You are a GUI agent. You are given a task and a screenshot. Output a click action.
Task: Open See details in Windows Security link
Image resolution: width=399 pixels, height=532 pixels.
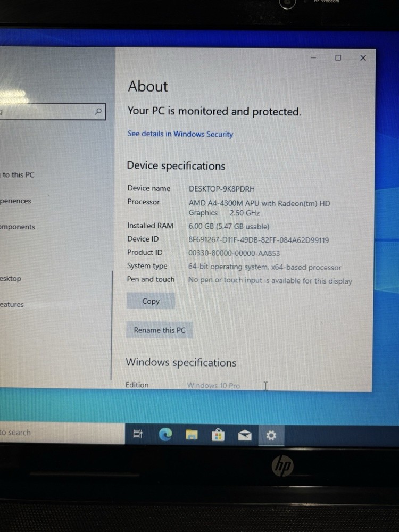point(180,134)
